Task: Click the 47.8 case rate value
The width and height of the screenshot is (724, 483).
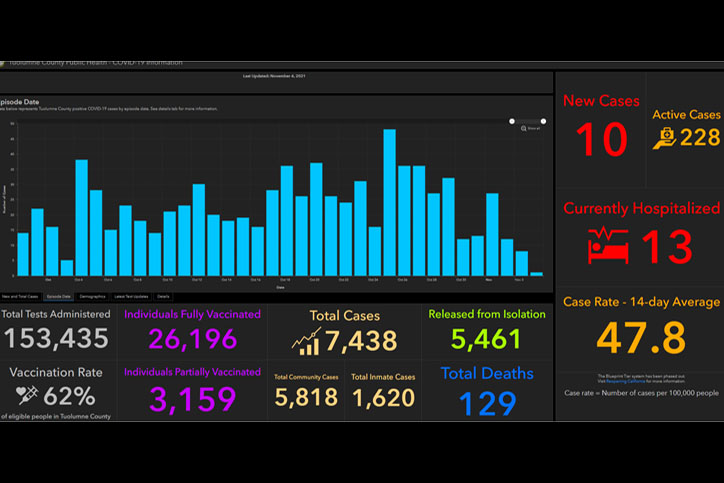Action: tap(641, 338)
